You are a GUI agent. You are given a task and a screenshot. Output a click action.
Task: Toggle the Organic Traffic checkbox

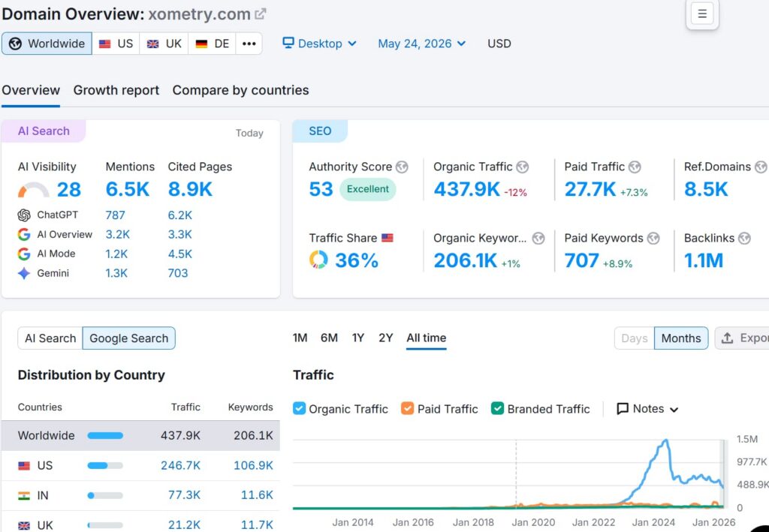(299, 408)
